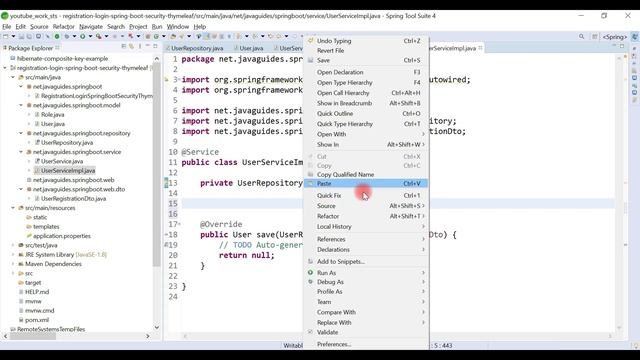Open the Navigate menu in menu bar
Viewport: 640px width, 360px height.
click(91, 27)
